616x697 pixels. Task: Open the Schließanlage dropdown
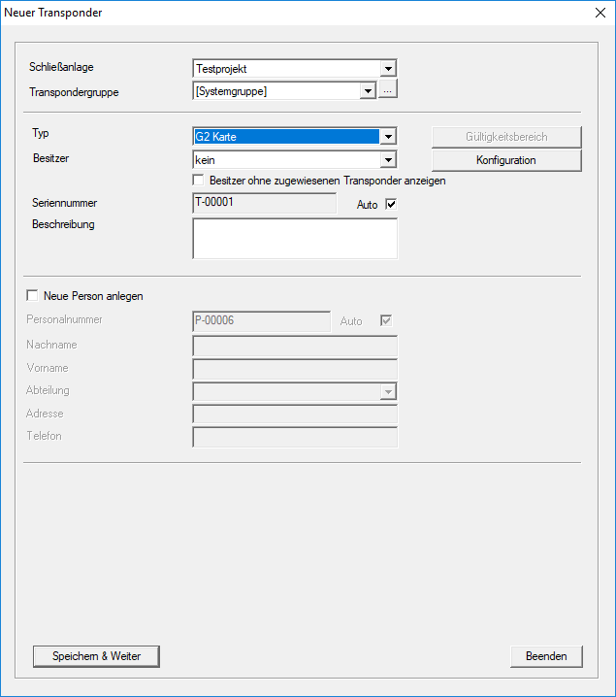pos(388,69)
